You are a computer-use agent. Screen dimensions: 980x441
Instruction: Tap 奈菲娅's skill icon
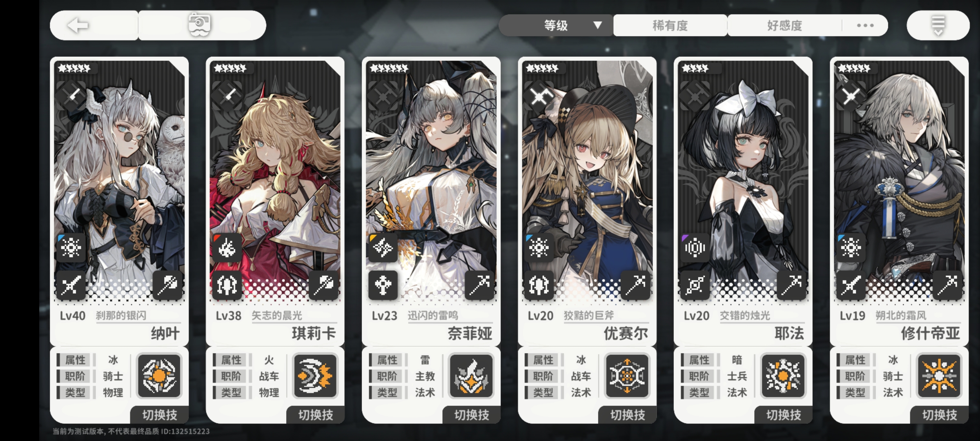pos(471,376)
